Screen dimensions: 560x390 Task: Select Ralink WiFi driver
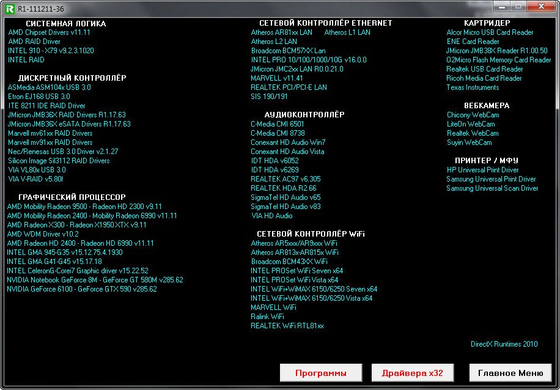pyautogui.click(x=267, y=316)
